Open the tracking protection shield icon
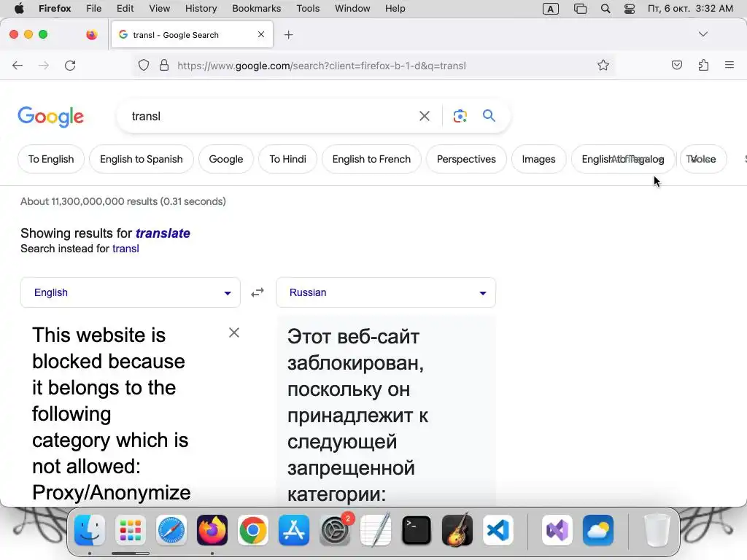Viewport: 747px width, 560px height. tap(144, 65)
